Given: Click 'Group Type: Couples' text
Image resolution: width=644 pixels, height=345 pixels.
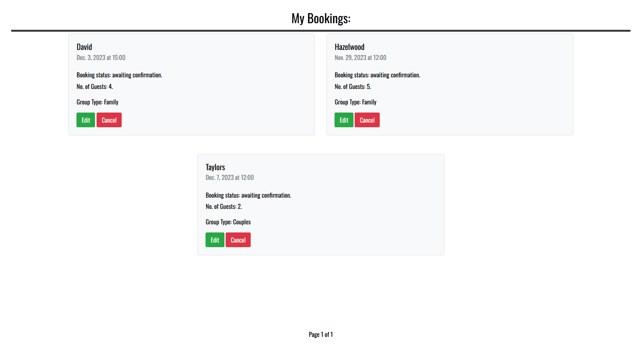Looking at the screenshot, I should point(228,222).
